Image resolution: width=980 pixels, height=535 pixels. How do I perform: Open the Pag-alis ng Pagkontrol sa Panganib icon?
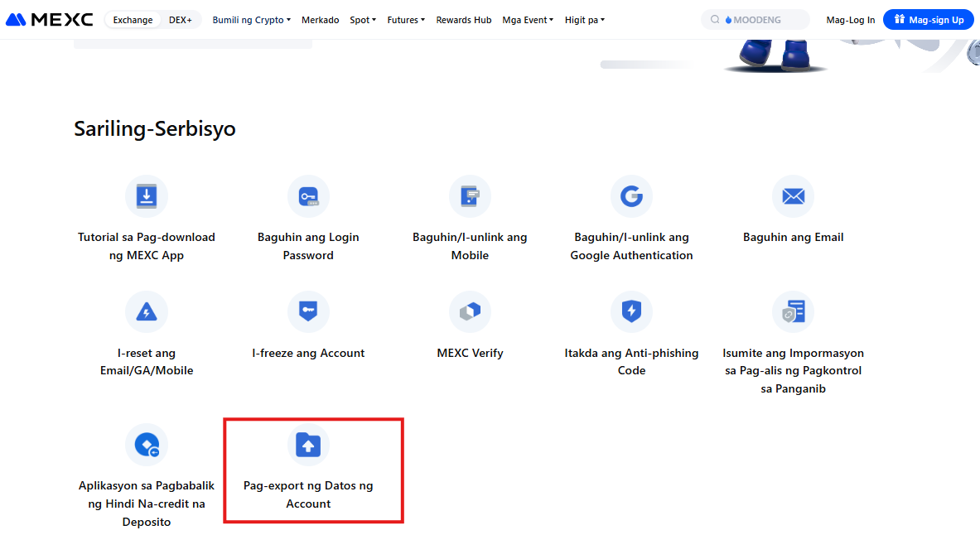tap(793, 311)
